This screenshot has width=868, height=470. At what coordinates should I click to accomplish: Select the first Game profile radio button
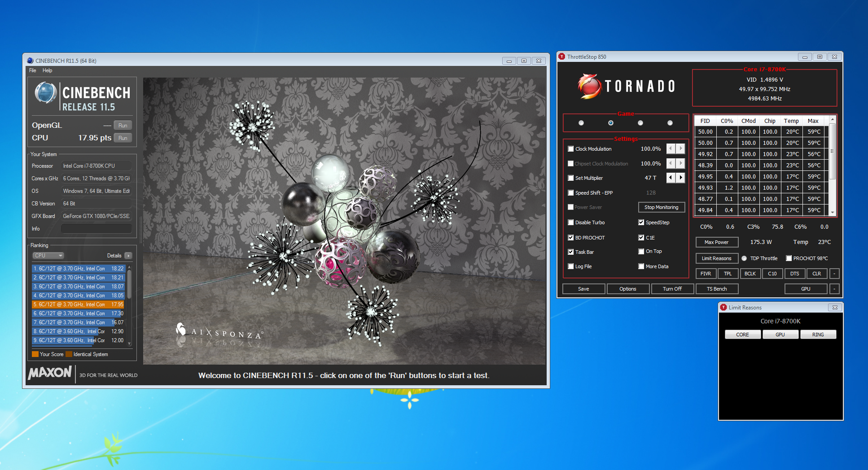[581, 123]
